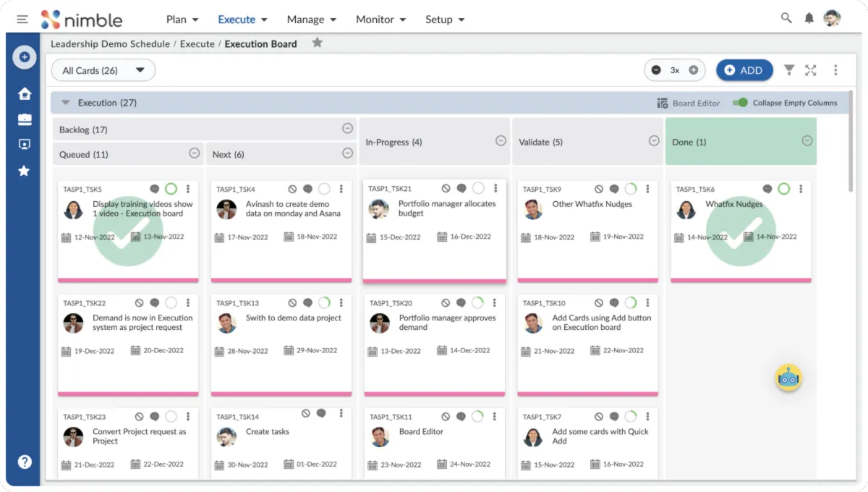This screenshot has height=492, width=868.
Task: Open the Monitor menu
Action: tap(380, 20)
